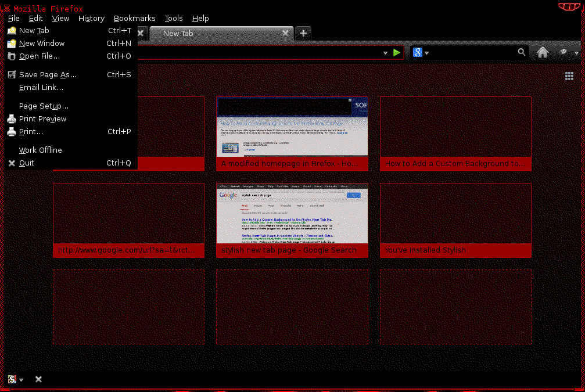
Task: Select Page Setup... menu entry
Action: (71, 106)
